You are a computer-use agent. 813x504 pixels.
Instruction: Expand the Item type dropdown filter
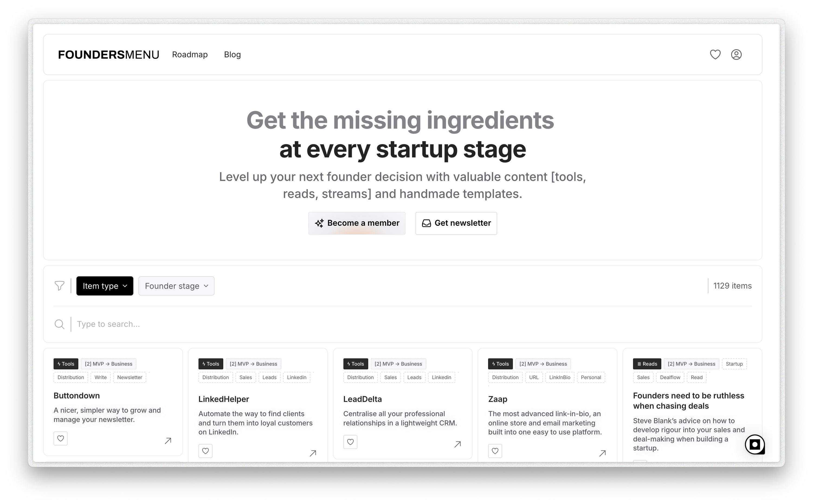click(105, 286)
